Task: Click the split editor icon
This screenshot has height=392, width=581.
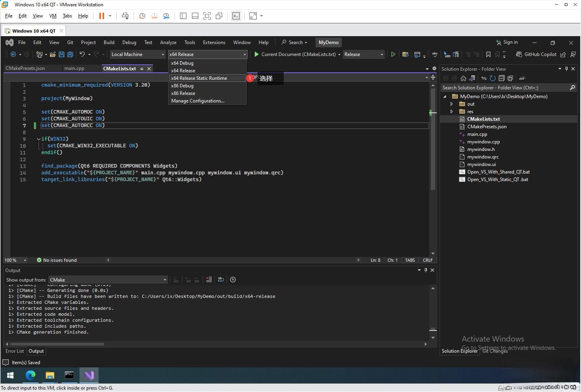Action: 433,77
